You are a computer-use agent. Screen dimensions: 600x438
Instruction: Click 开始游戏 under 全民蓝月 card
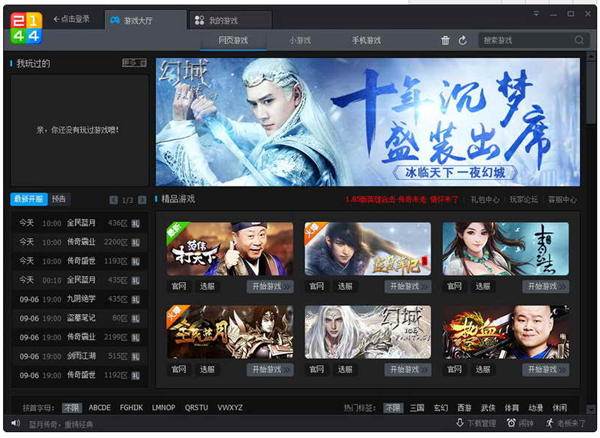[x=270, y=370]
